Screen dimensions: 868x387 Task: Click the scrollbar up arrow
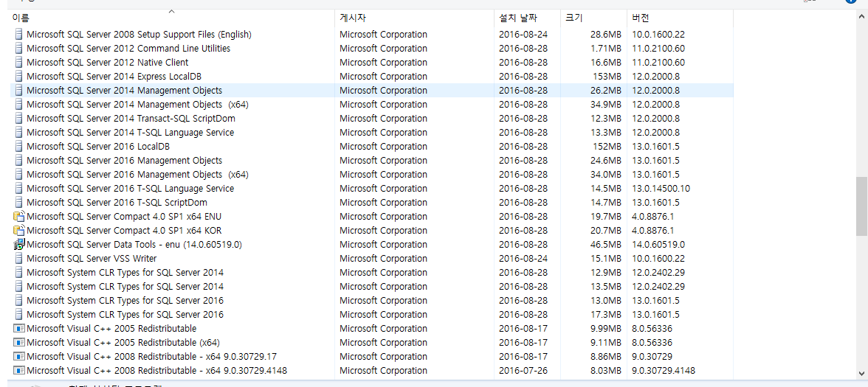pos(861,18)
